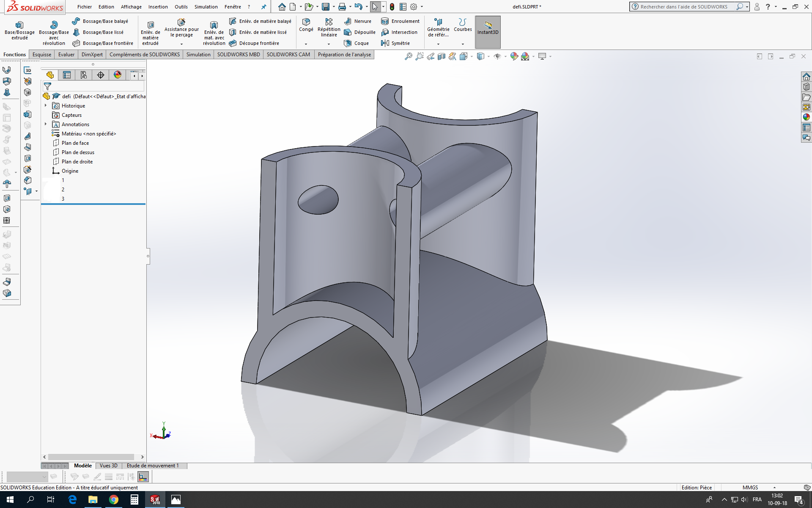Viewport: 812px width, 508px height.
Task: Switch to the Vues 3D view
Action: (108, 465)
